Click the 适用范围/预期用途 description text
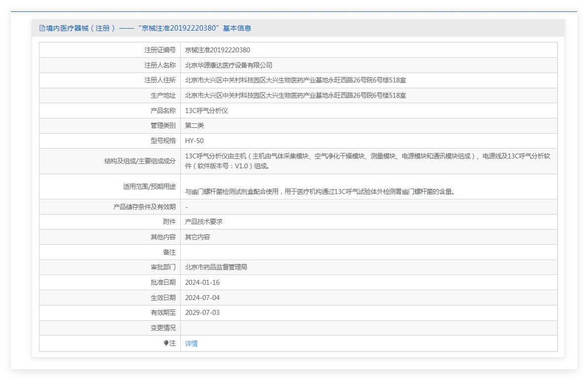588x380 pixels. (x=319, y=191)
